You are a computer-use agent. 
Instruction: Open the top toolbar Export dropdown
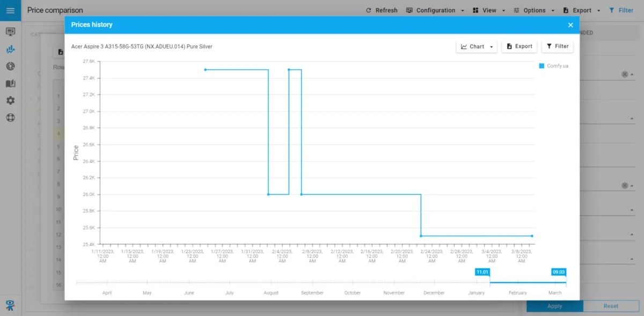point(582,10)
